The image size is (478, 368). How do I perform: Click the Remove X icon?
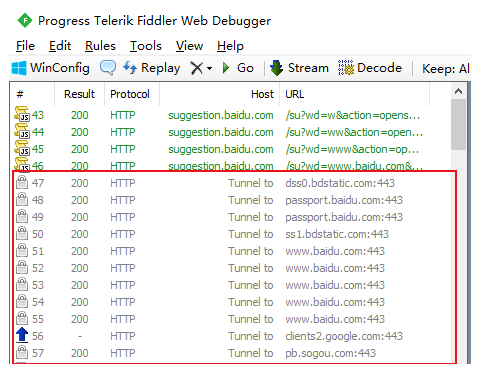point(197,68)
